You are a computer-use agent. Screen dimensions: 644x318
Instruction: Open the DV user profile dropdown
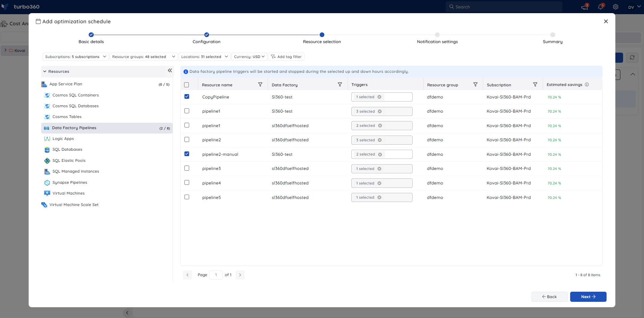[x=634, y=7]
